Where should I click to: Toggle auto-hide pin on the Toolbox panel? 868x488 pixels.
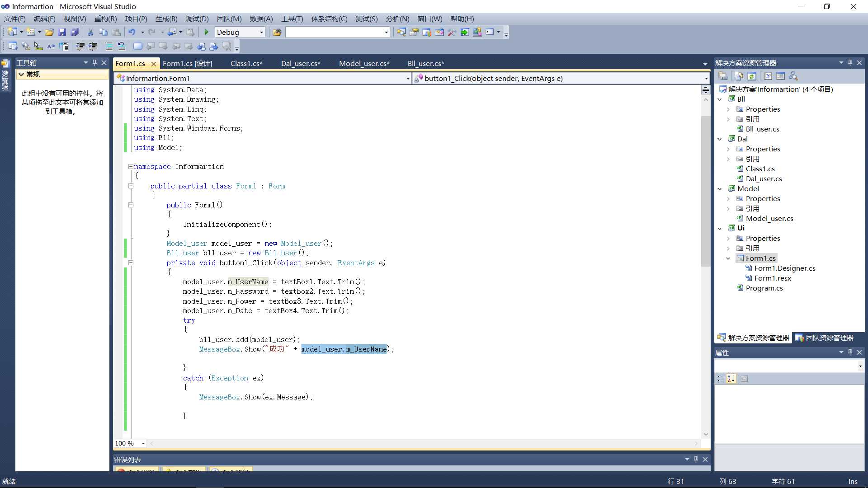pyautogui.click(x=94, y=63)
